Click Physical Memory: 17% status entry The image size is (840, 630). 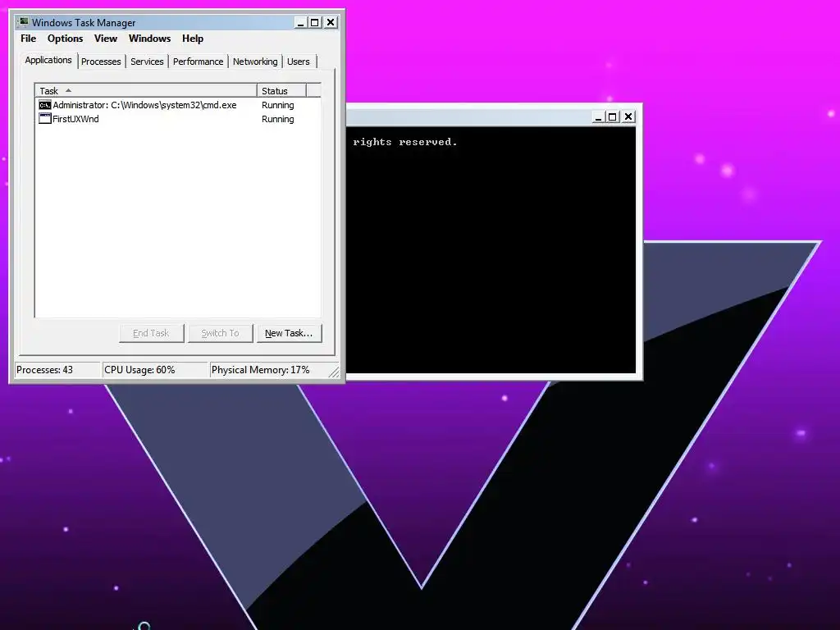point(269,370)
